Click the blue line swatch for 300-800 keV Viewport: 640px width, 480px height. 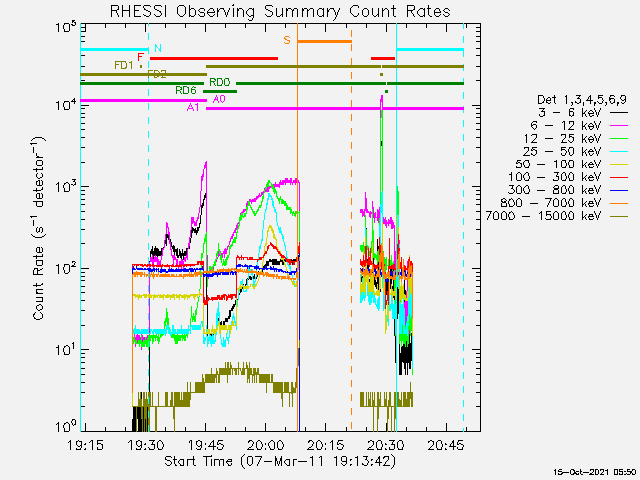(619, 191)
